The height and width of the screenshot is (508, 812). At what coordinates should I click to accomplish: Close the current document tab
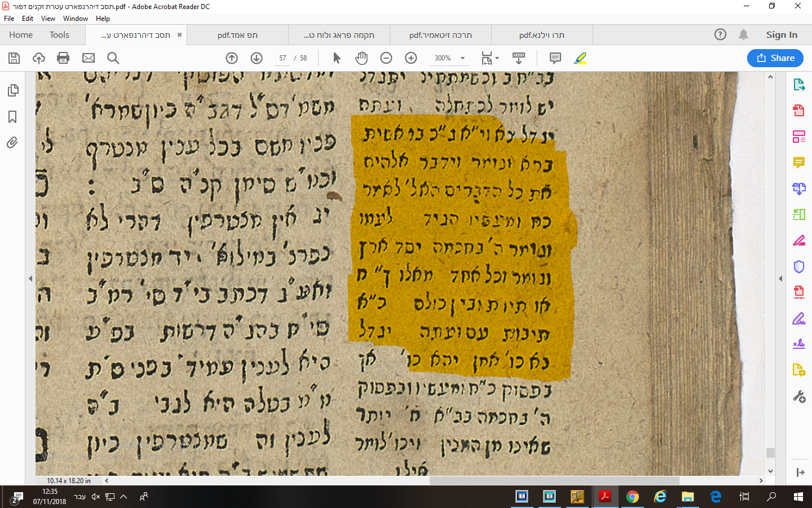click(x=179, y=35)
